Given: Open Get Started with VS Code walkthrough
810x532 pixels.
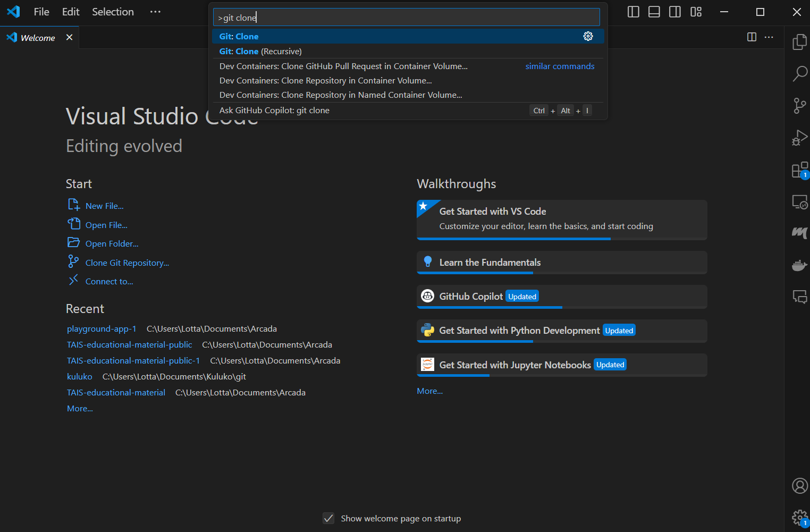Looking at the screenshot, I should coord(562,220).
